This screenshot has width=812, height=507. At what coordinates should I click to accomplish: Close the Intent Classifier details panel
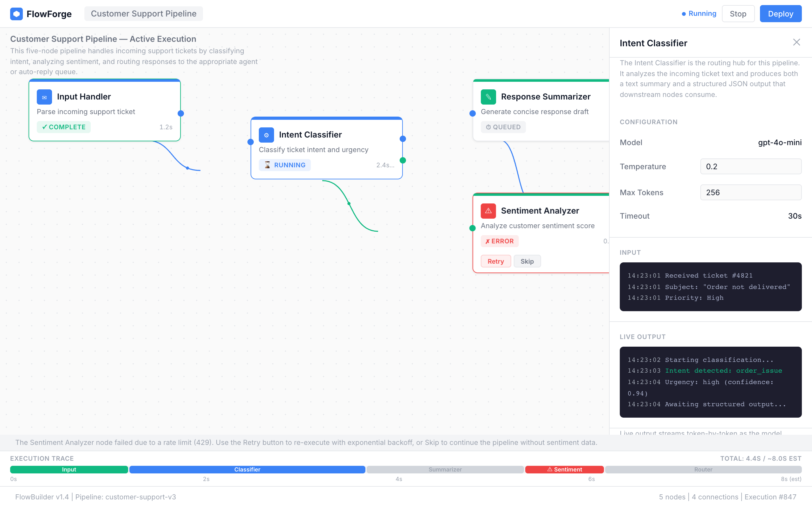pyautogui.click(x=796, y=42)
